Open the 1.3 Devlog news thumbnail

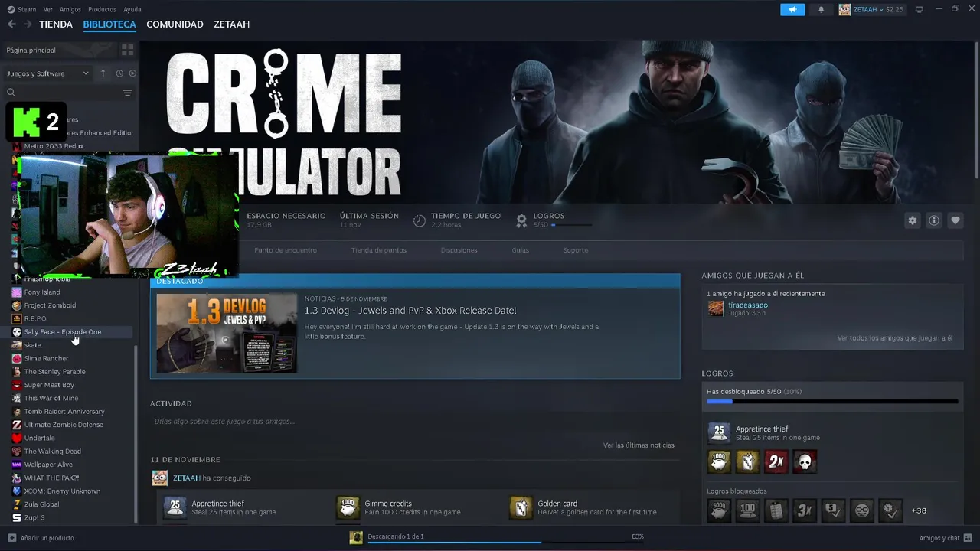[227, 333]
